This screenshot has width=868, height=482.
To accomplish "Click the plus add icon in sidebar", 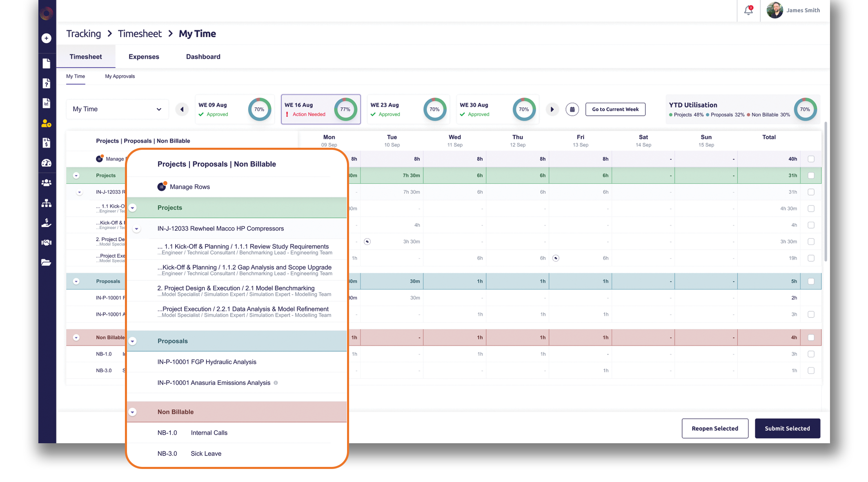I will 47,38.
